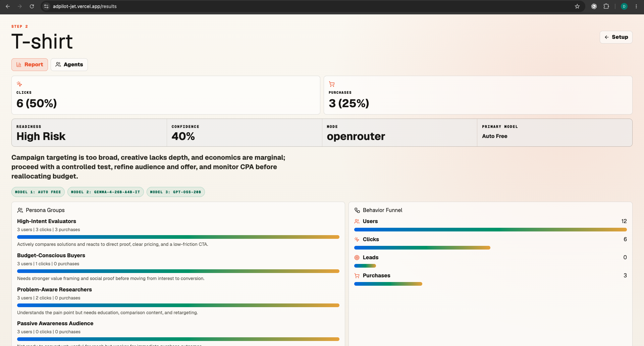Screen dimensions: 644x346
Task: Click the Leads count '0' in funnel
Action: tap(625, 258)
